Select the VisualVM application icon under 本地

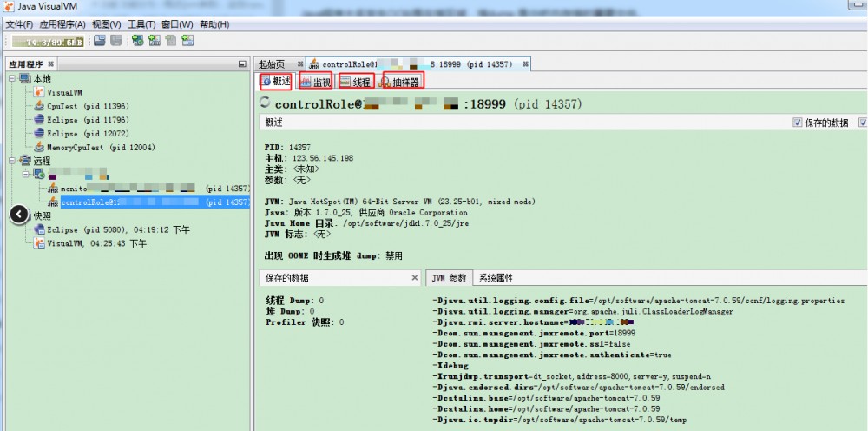click(39, 92)
